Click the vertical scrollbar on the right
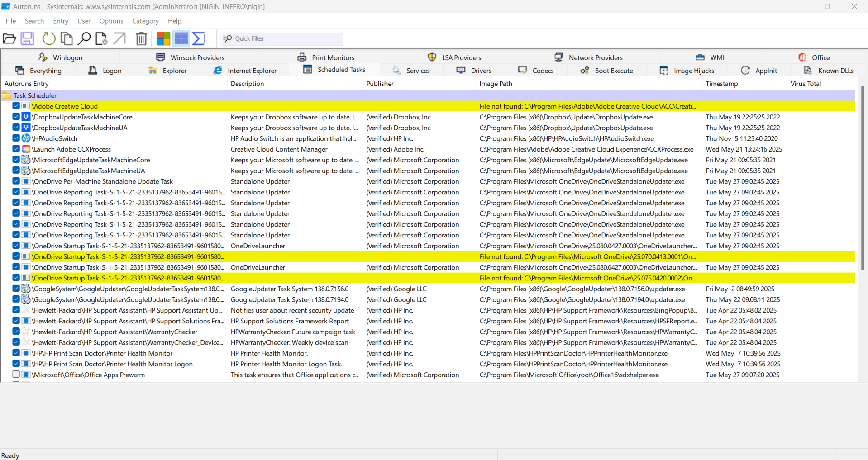 pos(863,181)
